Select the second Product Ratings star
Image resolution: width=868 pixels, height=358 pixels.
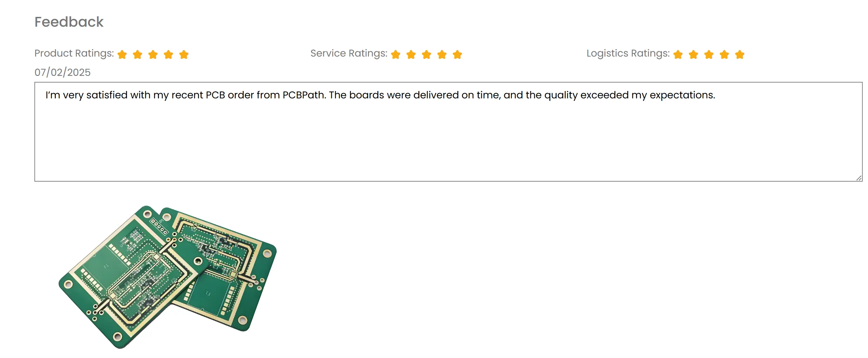click(x=138, y=54)
